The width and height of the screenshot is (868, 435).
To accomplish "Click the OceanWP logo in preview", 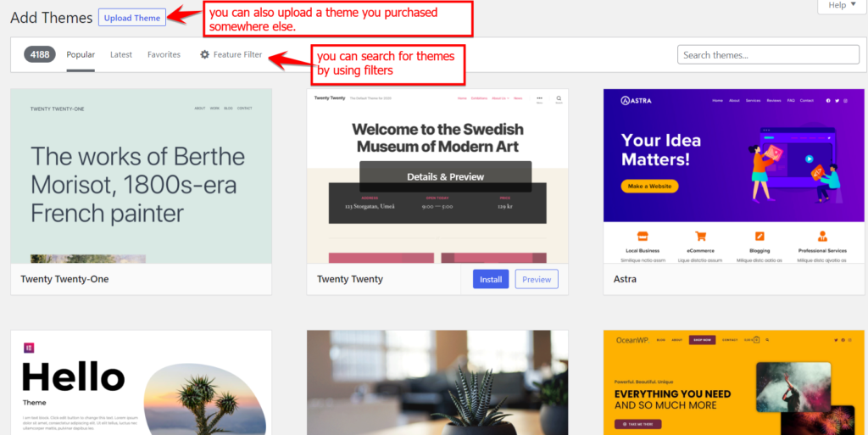I will (x=632, y=340).
